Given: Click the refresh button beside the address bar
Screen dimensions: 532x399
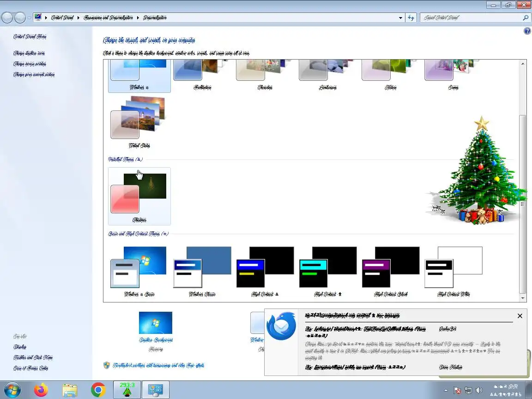Looking at the screenshot, I should coord(411,18).
